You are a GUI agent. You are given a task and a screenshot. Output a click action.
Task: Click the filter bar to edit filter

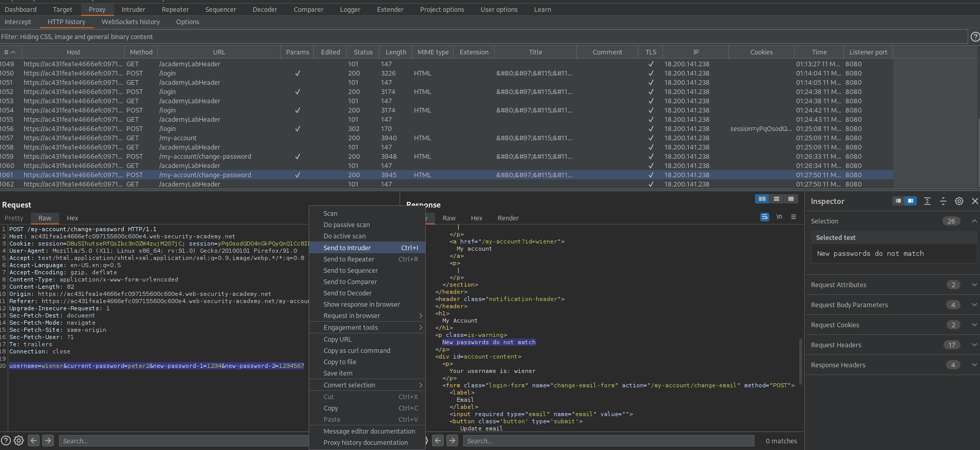(x=483, y=36)
